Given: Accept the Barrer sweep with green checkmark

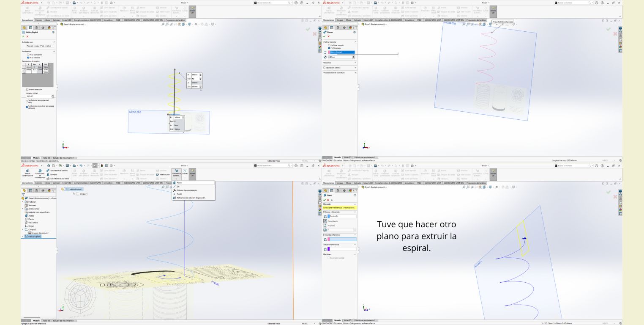Looking at the screenshot, I should (324, 36).
